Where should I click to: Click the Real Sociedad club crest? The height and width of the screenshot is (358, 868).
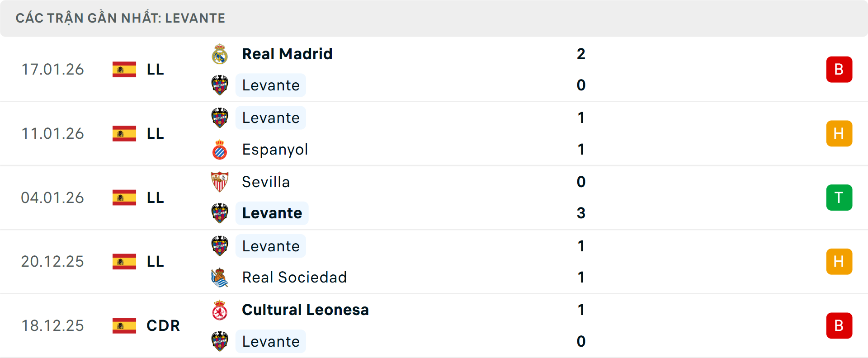point(220,278)
